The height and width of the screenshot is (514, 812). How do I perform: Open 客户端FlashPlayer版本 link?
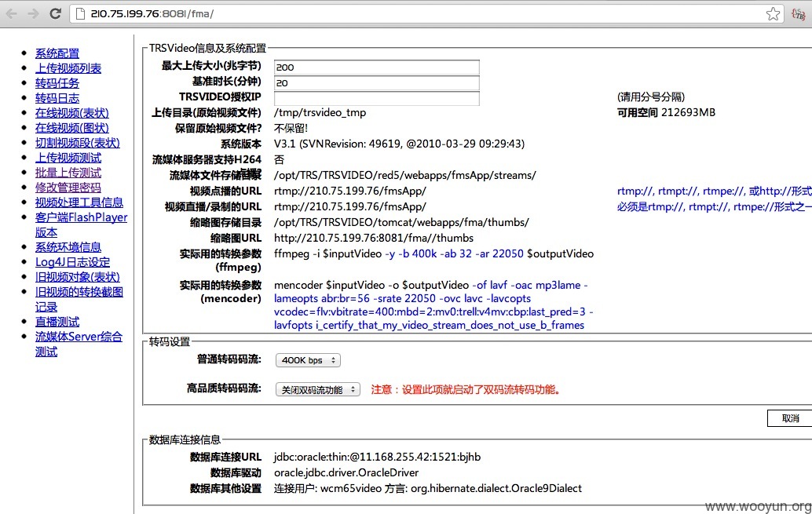click(x=82, y=224)
